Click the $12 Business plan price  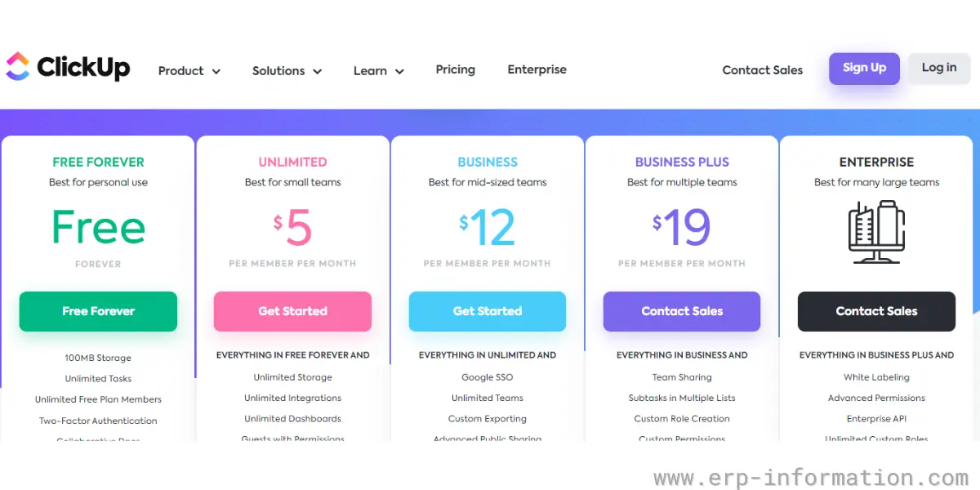click(488, 229)
